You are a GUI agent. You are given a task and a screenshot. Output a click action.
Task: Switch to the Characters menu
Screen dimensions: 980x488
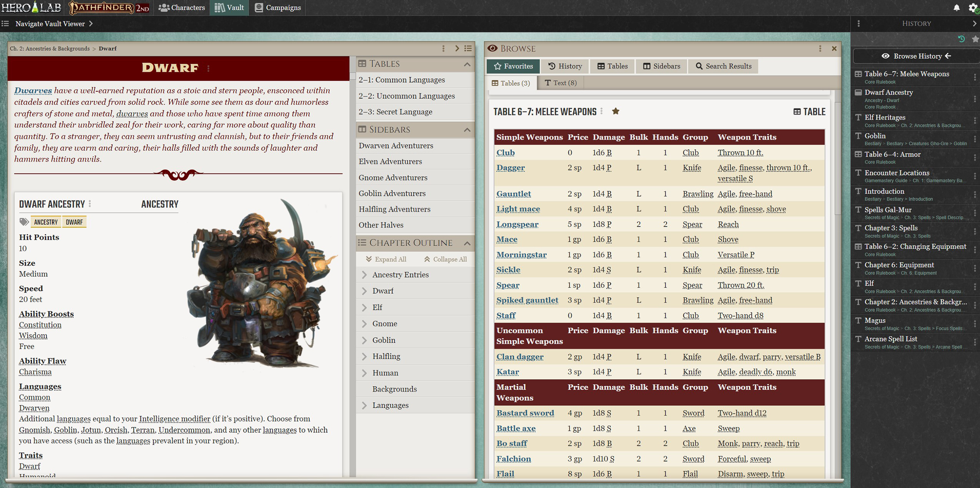coord(181,7)
